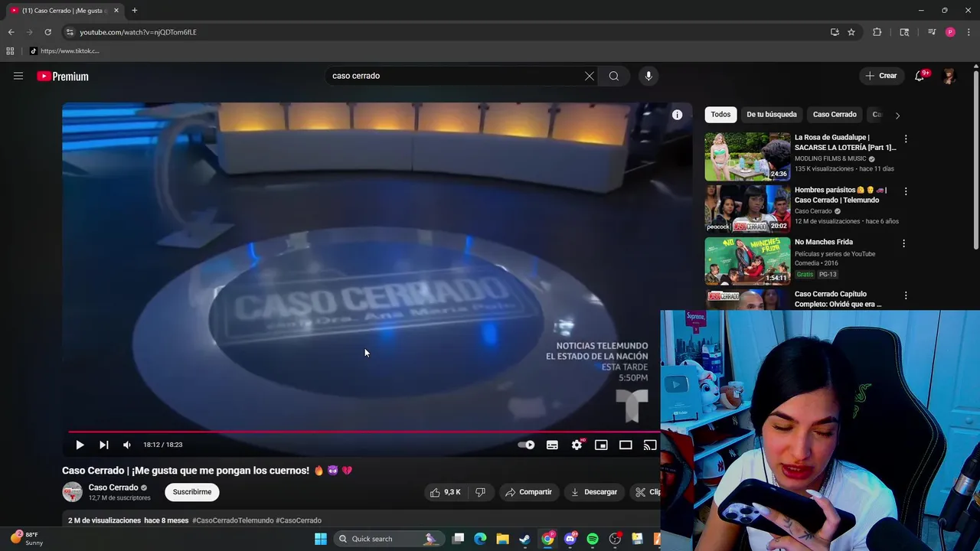The width and height of the screenshot is (980, 551).
Task: Toggle the autoplay switch in player
Action: tap(526, 445)
